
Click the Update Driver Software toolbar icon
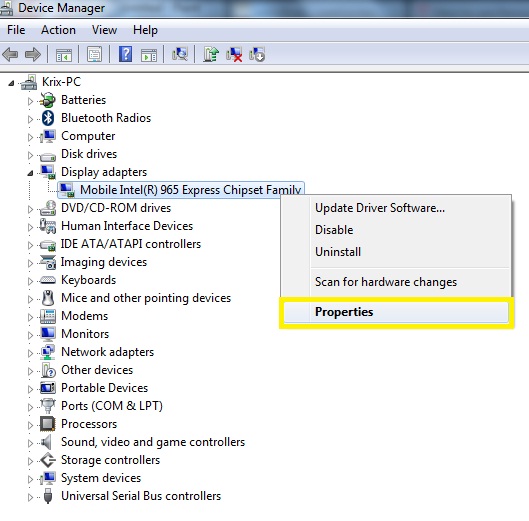click(x=211, y=54)
